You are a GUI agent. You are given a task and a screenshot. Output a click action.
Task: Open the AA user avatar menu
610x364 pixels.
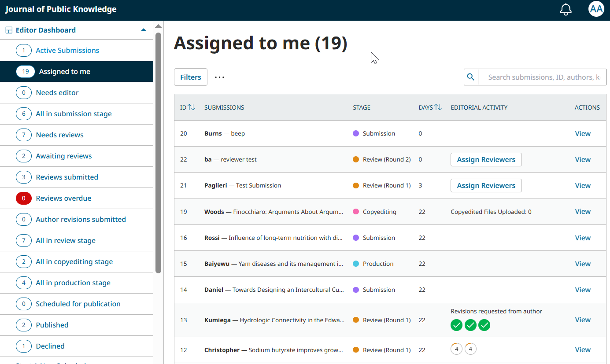[x=596, y=9]
